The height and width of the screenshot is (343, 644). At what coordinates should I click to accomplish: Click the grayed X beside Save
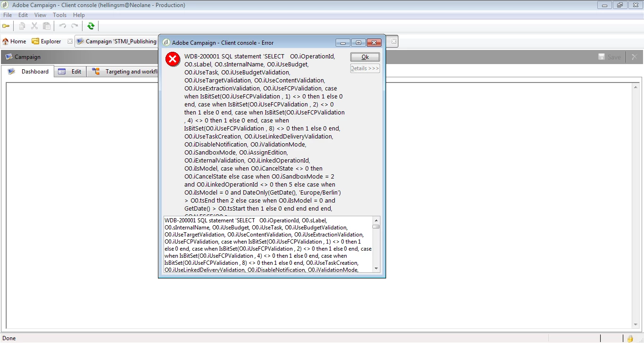pos(634,57)
